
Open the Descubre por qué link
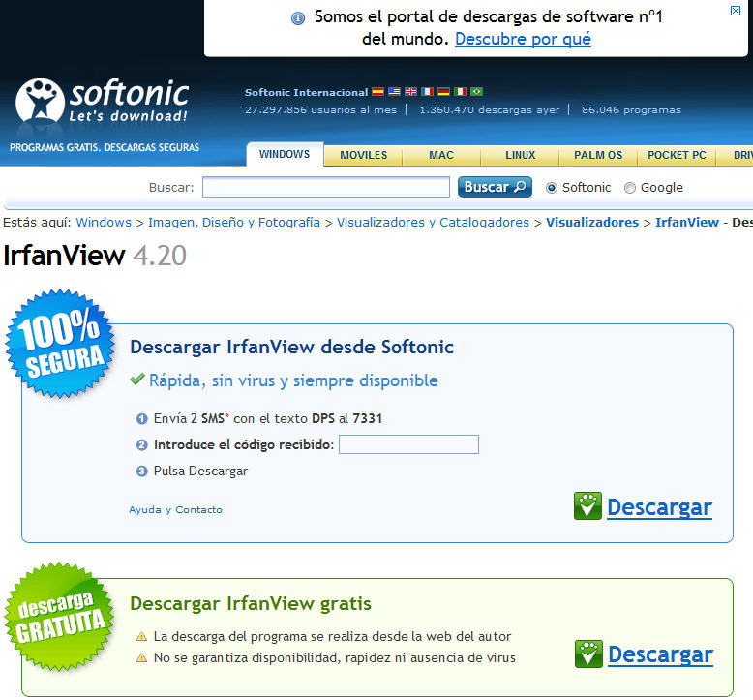tap(523, 39)
